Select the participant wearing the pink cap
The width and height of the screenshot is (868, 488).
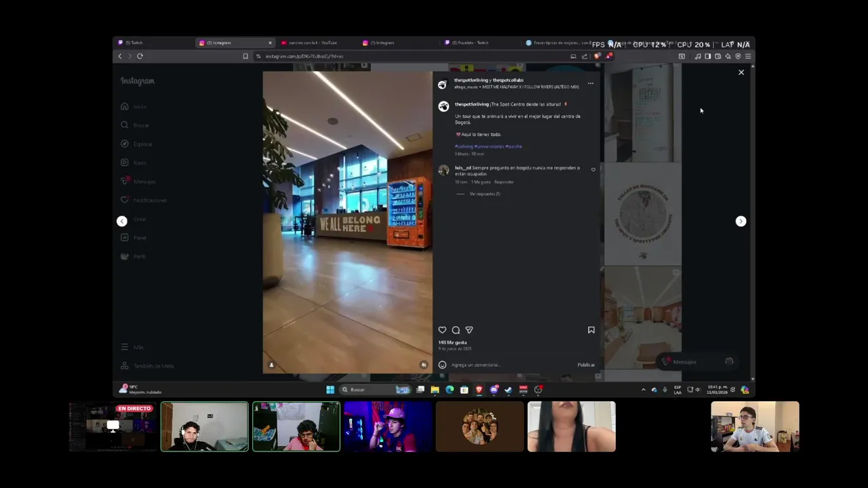388,426
